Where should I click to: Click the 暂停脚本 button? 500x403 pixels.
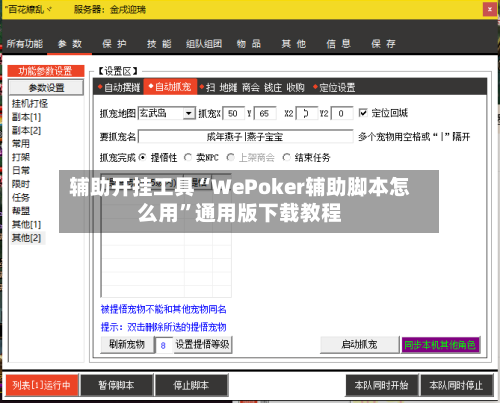(117, 385)
